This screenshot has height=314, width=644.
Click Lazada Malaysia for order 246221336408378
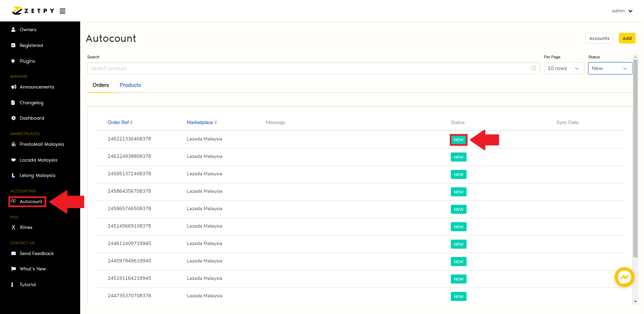pyautogui.click(x=204, y=139)
